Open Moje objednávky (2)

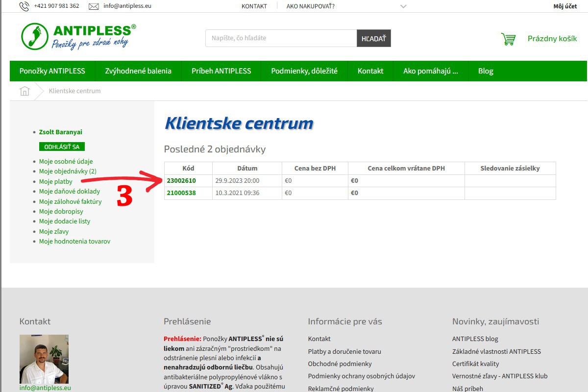tap(68, 171)
